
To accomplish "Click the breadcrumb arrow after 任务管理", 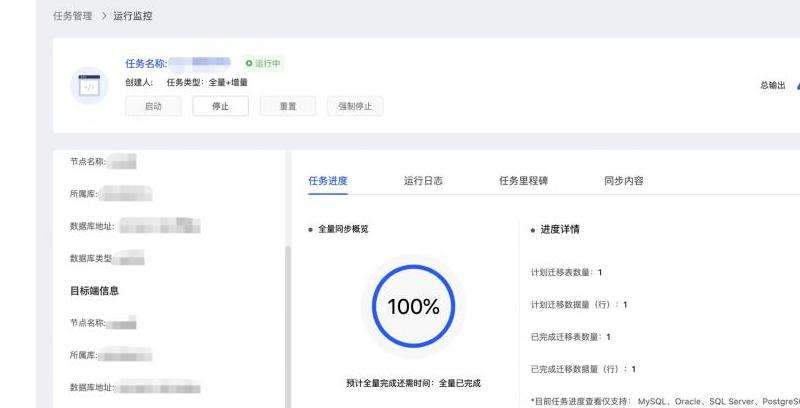I will (x=105, y=16).
